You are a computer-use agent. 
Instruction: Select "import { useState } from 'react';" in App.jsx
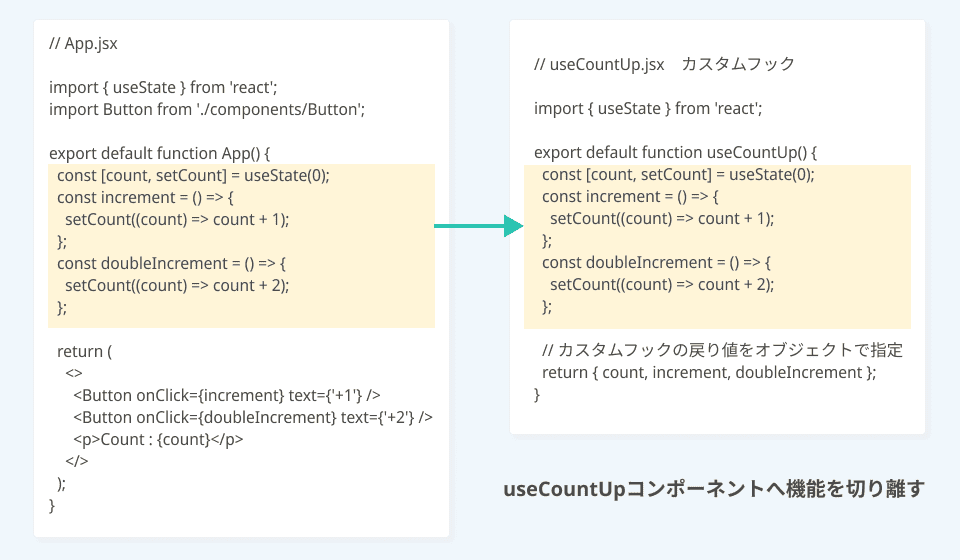click(163, 88)
